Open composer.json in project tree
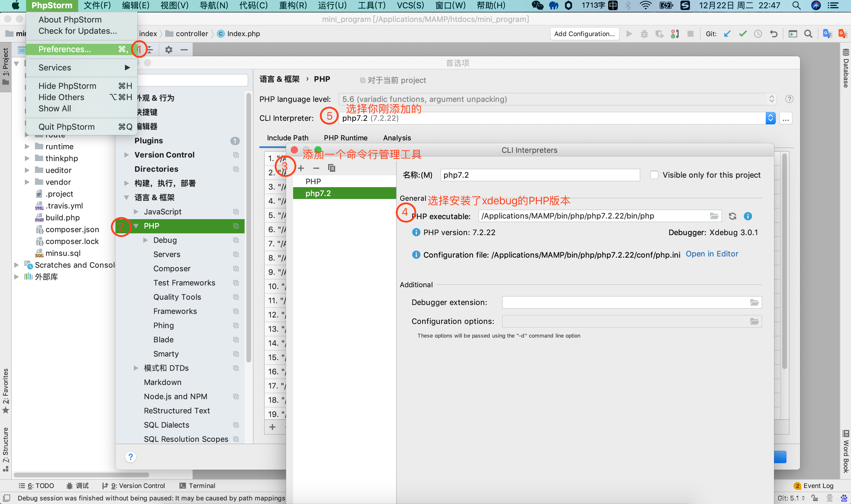The image size is (851, 504). [x=72, y=229]
